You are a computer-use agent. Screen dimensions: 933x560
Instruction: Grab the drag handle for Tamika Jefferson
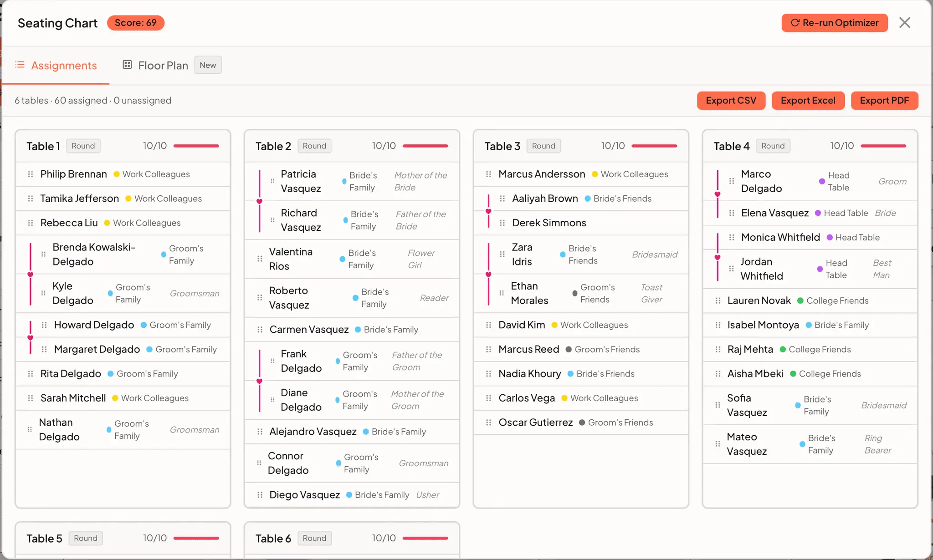(31, 199)
